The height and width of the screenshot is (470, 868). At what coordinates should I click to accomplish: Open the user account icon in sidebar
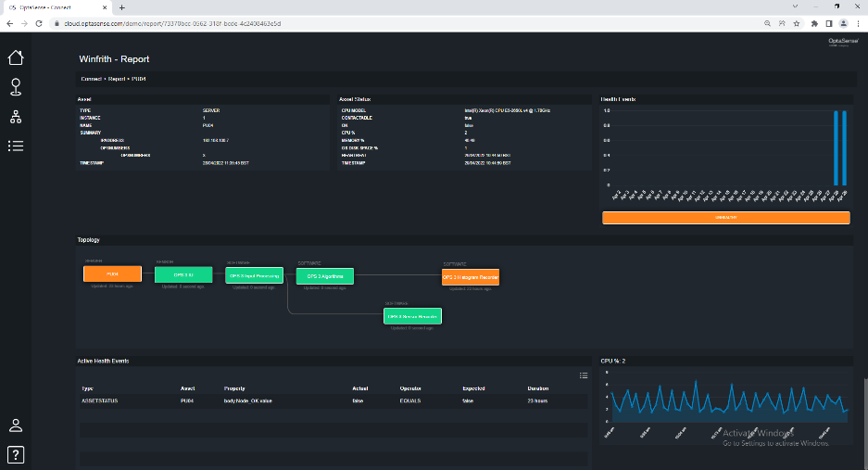coord(15,426)
